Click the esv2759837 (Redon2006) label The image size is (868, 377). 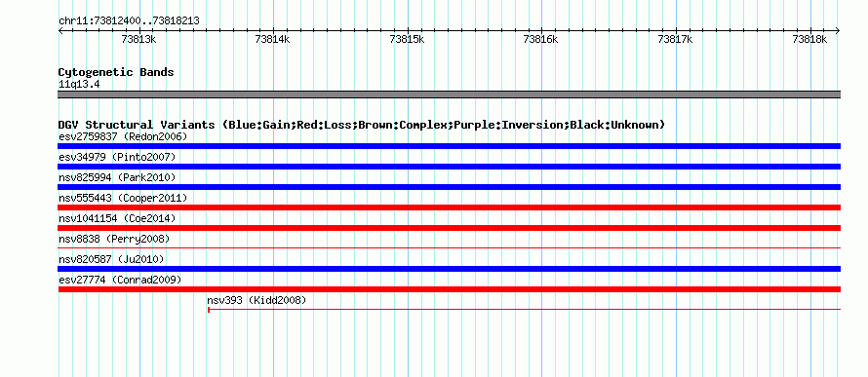(123, 136)
